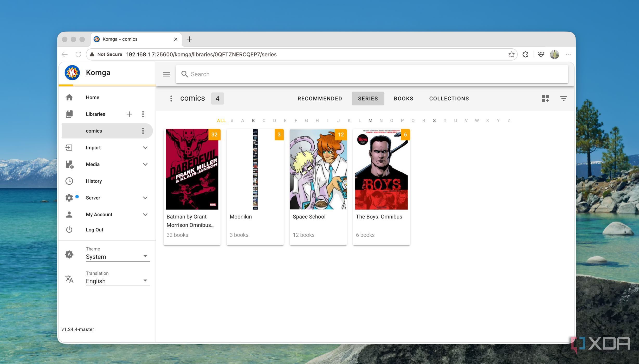Viewport: 639px width, 364px height.
Task: Reload the page with refresh icon
Action: coord(78,54)
